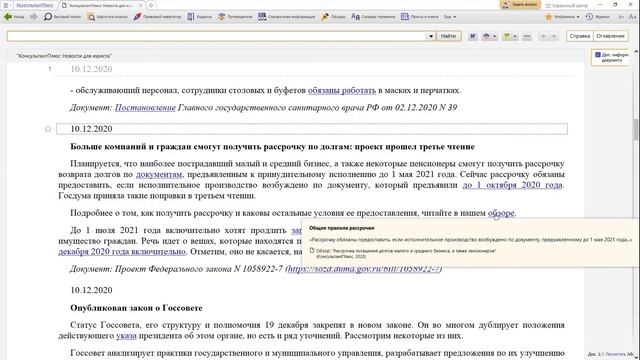Expand the bookmark options arrow
Image resolution: width=640 pixels, height=360 pixels.
click(x=515, y=36)
